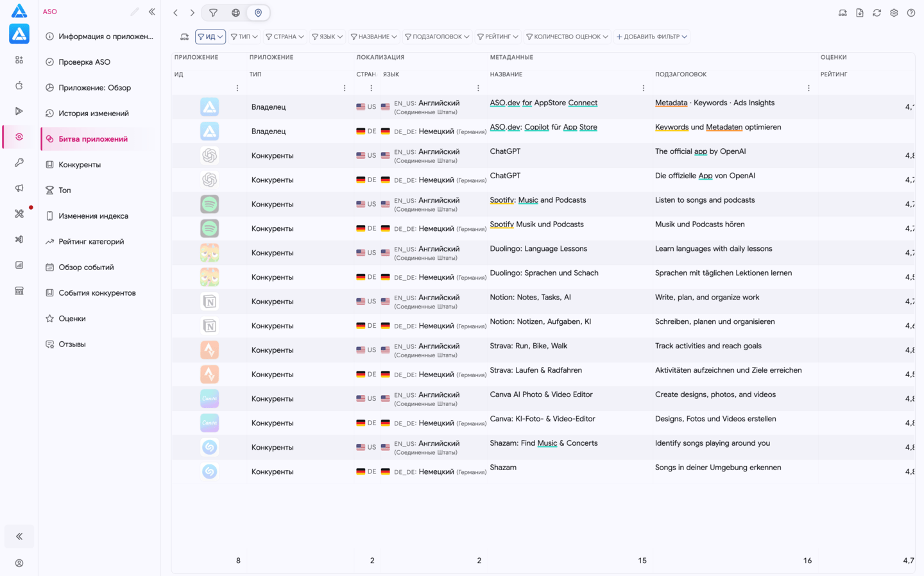Viewport: 924px width, 576px height.
Task: Click the refresh icon at top right
Action: [877, 13]
